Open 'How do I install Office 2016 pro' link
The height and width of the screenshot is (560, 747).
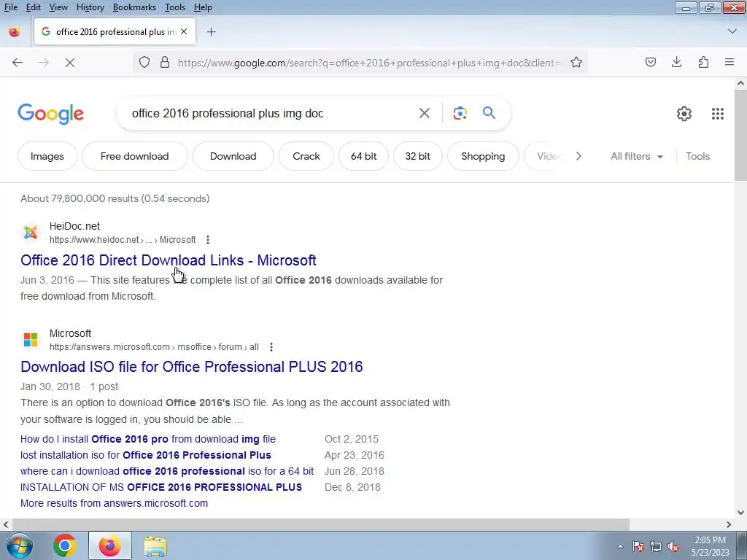148,439
